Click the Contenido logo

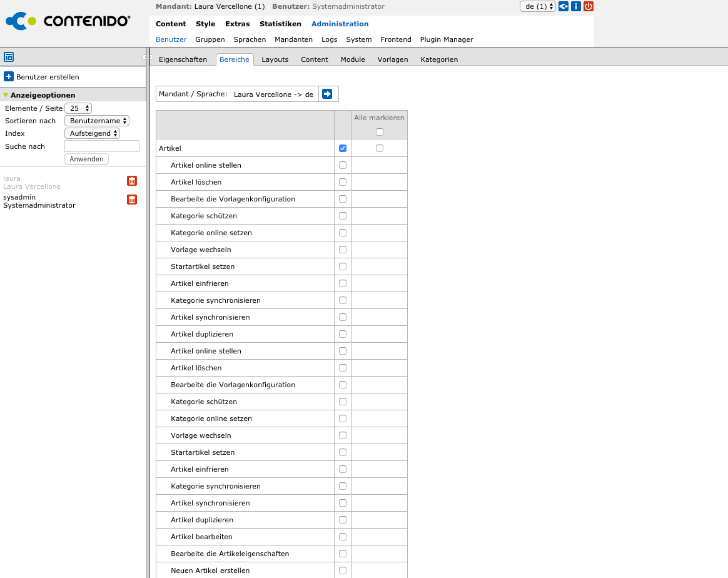68,21
